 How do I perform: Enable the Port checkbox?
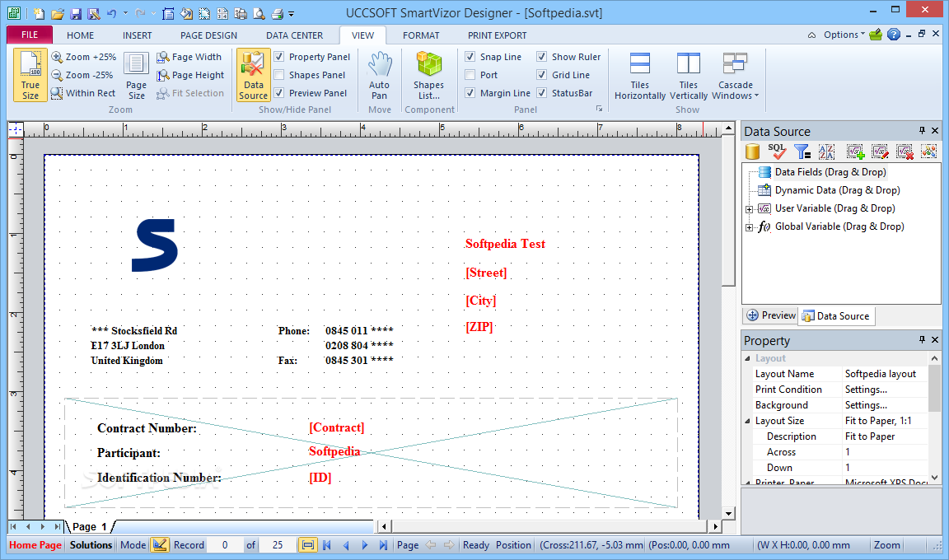tap(470, 75)
